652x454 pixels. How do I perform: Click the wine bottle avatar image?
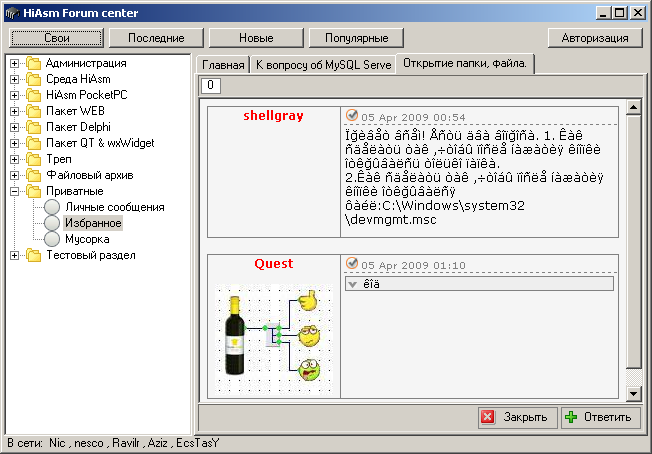(236, 334)
